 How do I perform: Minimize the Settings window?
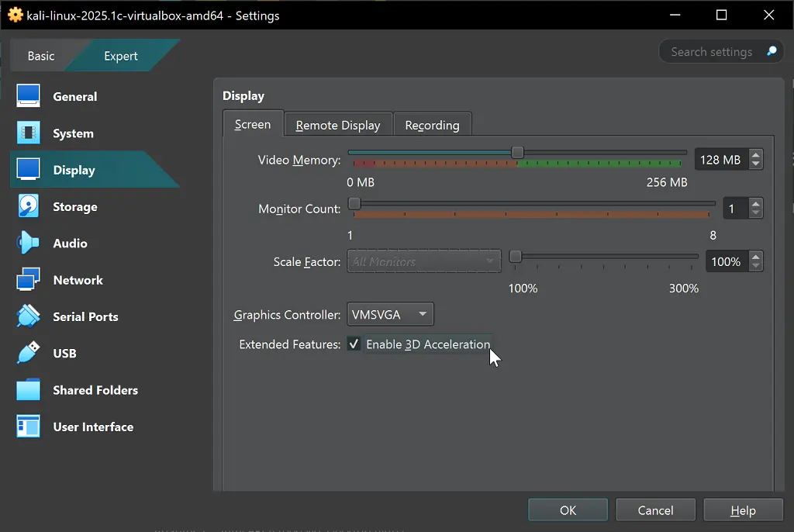click(x=675, y=16)
